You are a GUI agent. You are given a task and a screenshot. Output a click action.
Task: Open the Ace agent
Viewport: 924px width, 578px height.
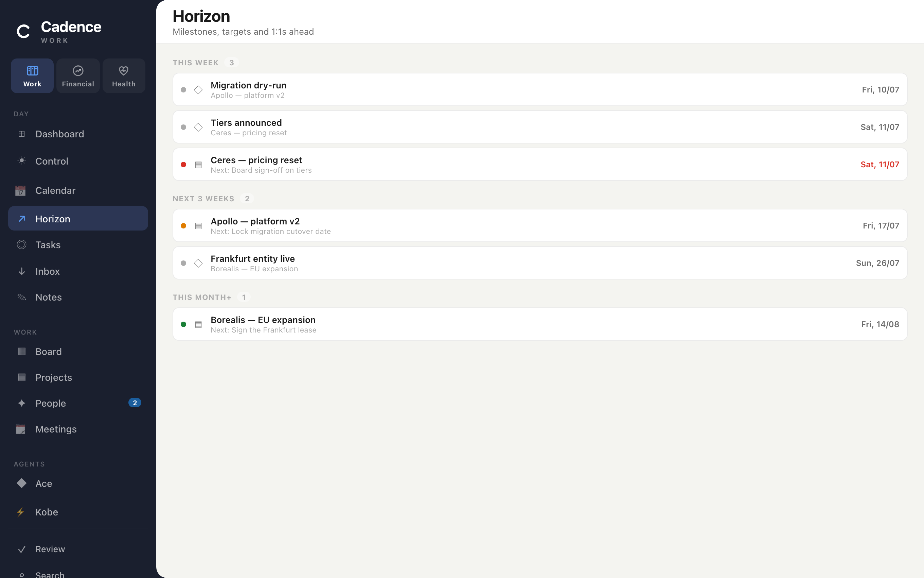point(78,483)
